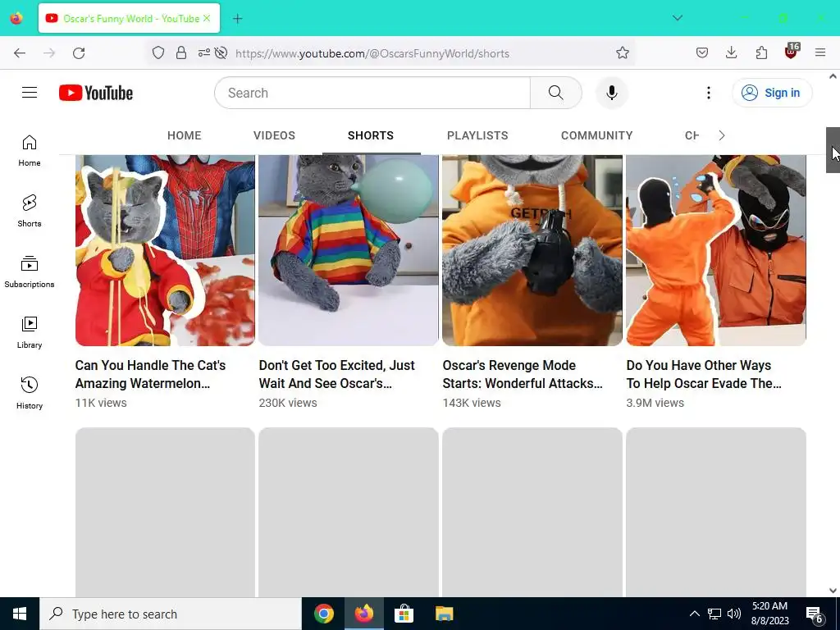Open Microsoft Store from the taskbar
This screenshot has height=630, width=840.
(404, 614)
